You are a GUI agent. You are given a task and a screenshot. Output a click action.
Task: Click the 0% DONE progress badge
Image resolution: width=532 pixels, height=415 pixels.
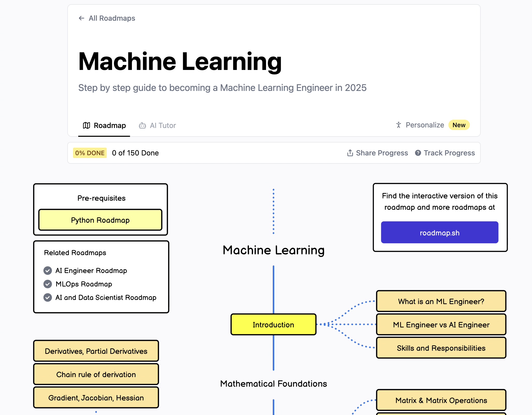pos(90,153)
